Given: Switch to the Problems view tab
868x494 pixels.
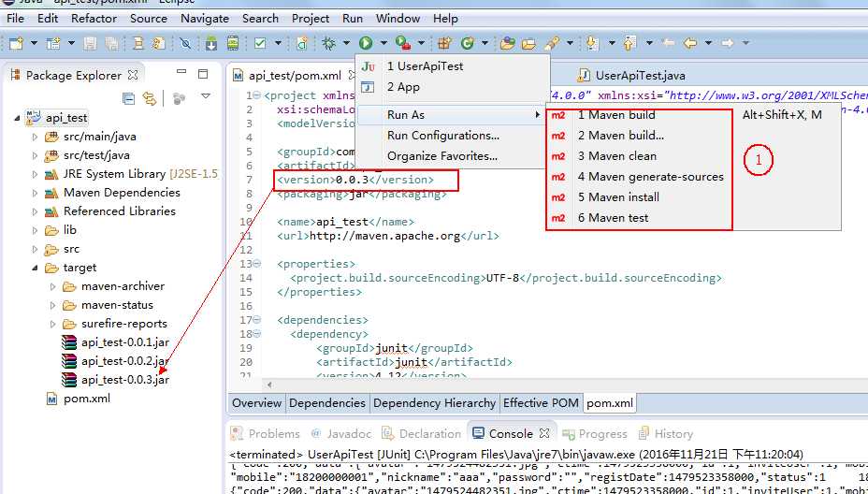Looking at the screenshot, I should [265, 433].
